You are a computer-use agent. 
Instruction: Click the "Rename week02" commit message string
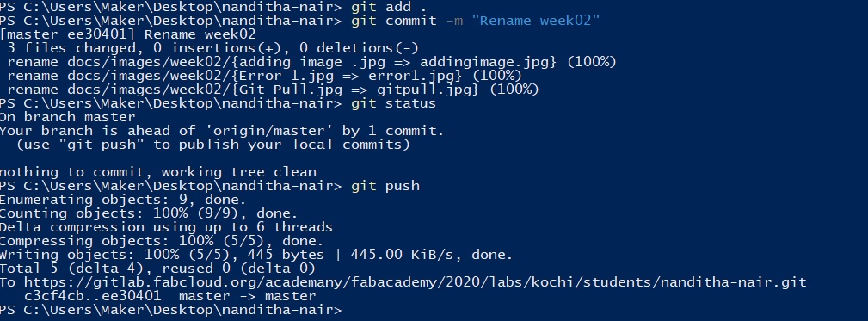[x=536, y=21]
